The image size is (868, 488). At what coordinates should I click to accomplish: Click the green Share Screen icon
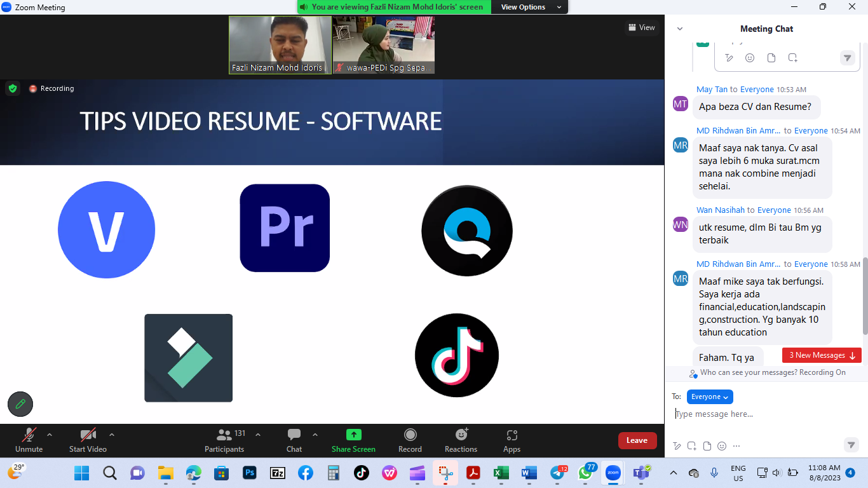pos(353,435)
